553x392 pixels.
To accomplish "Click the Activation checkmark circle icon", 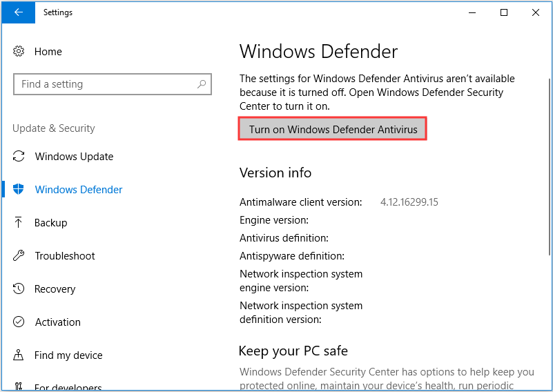I will pyautogui.click(x=19, y=322).
